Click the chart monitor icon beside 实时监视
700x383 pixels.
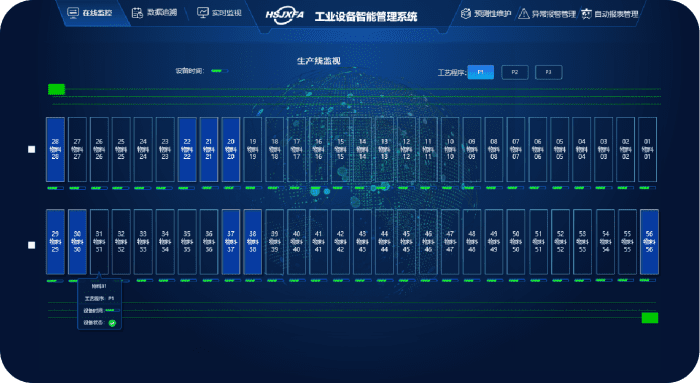pos(203,12)
